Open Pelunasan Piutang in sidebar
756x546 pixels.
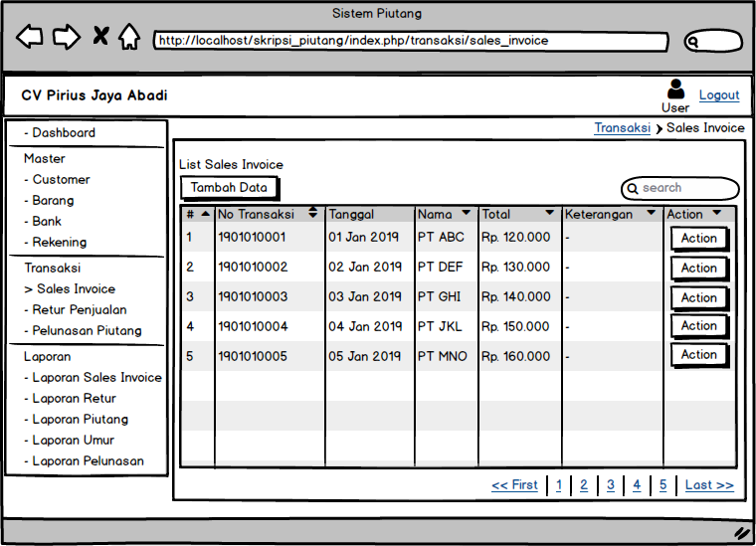point(83,330)
